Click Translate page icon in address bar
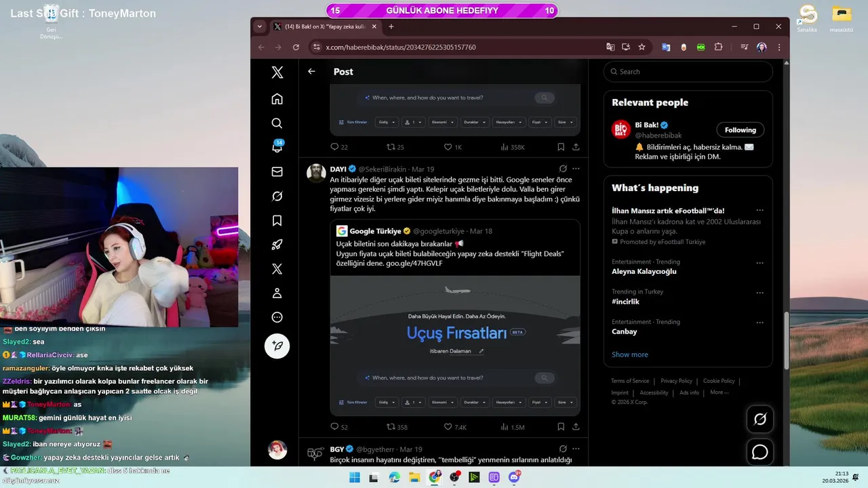The image size is (868, 488). (x=610, y=47)
